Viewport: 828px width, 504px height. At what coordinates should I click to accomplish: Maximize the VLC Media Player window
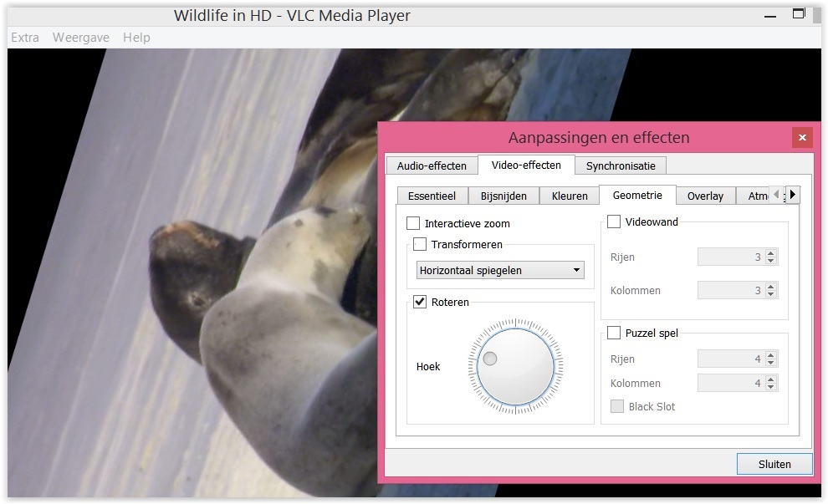(799, 14)
